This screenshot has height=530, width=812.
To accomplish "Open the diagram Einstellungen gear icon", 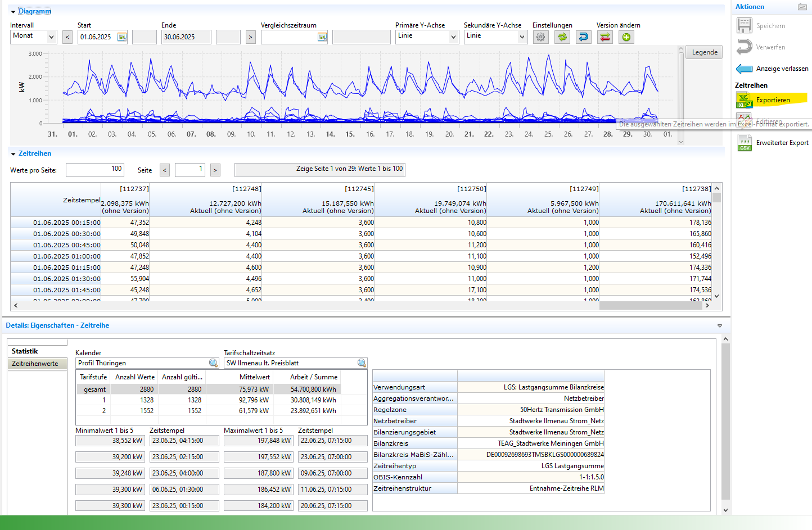I will [540, 37].
